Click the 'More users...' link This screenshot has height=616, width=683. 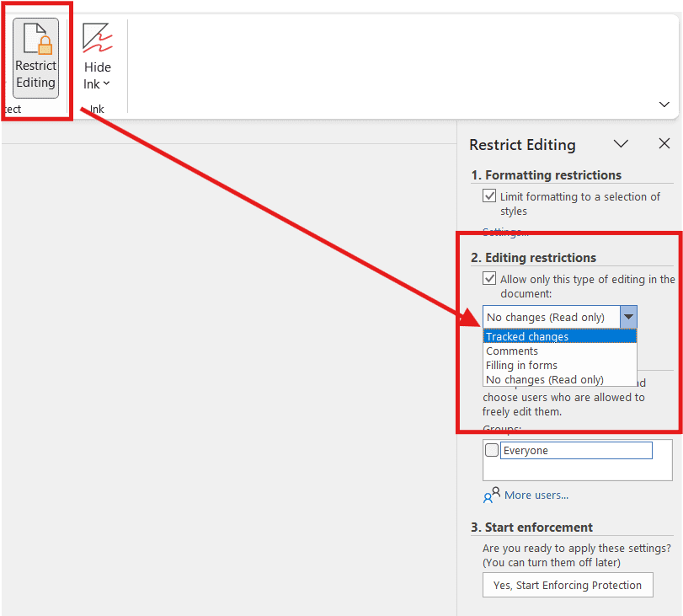pyautogui.click(x=536, y=495)
